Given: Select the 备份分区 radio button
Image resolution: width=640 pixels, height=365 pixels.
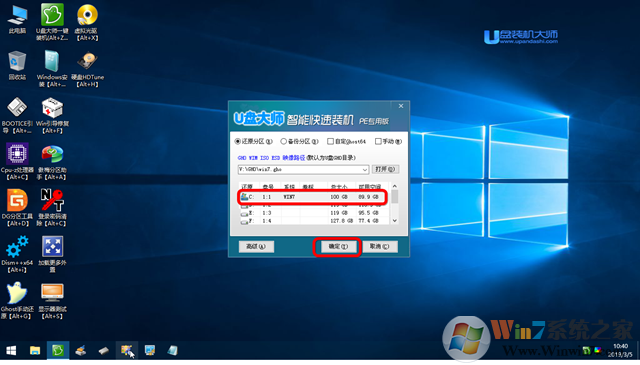Looking at the screenshot, I should [283, 141].
